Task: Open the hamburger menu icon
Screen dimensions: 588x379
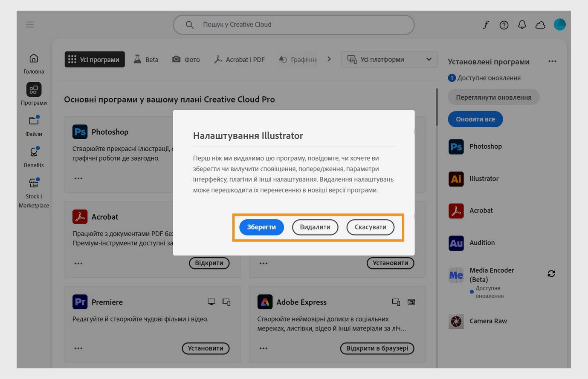Action: point(30,25)
